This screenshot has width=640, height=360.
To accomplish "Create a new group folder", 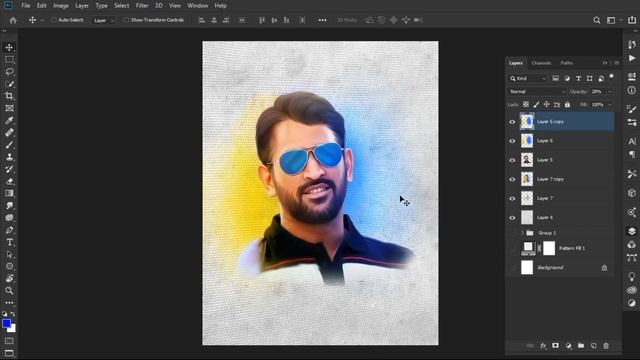I will 581,346.
